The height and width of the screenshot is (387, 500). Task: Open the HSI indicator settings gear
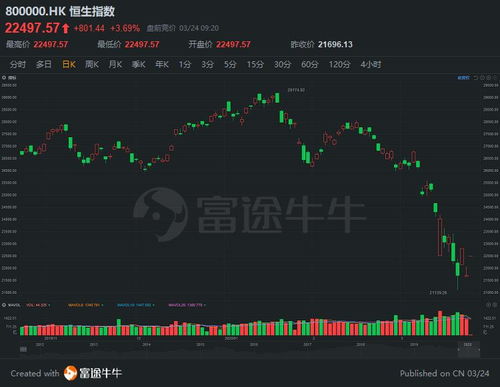click(4, 78)
